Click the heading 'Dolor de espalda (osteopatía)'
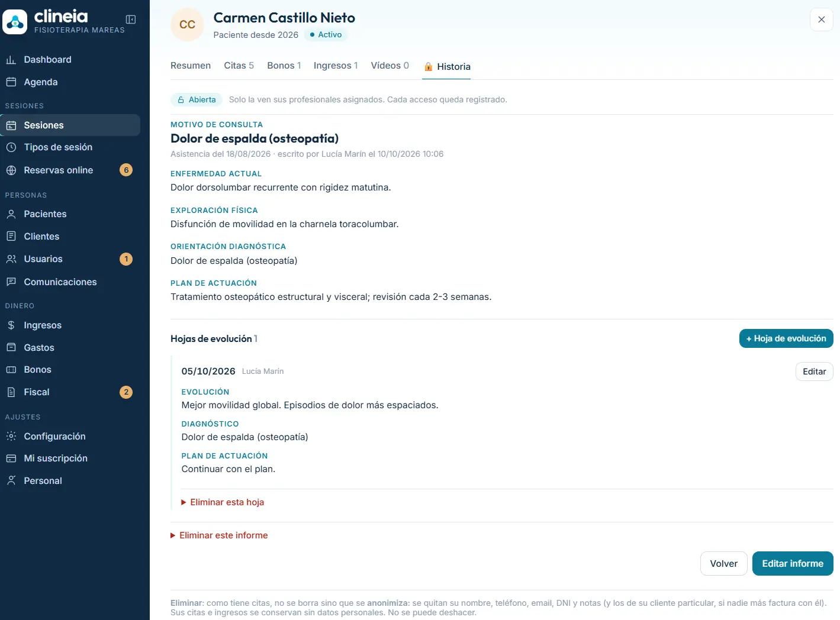Viewport: 840px width, 620px height. [x=255, y=138]
